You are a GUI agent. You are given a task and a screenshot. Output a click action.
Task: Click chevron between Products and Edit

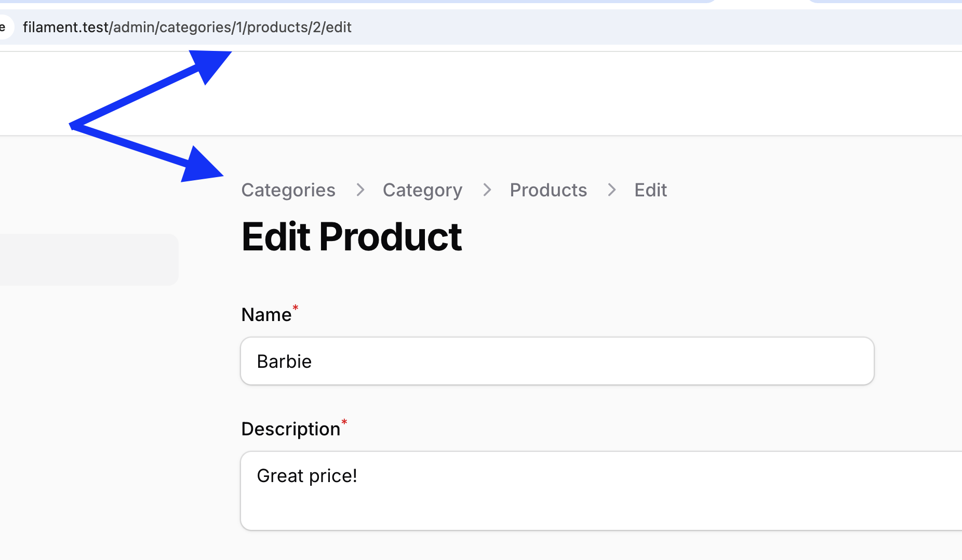(x=611, y=190)
